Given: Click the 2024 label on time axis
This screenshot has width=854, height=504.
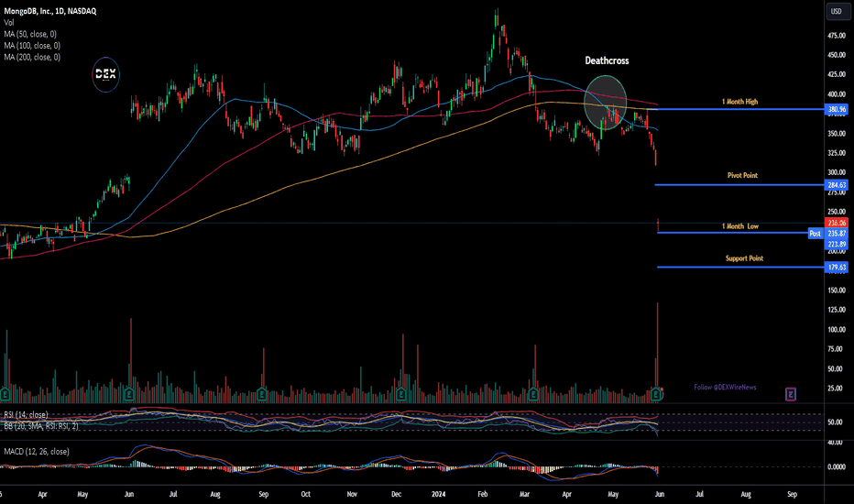Looking at the screenshot, I should point(438,494).
